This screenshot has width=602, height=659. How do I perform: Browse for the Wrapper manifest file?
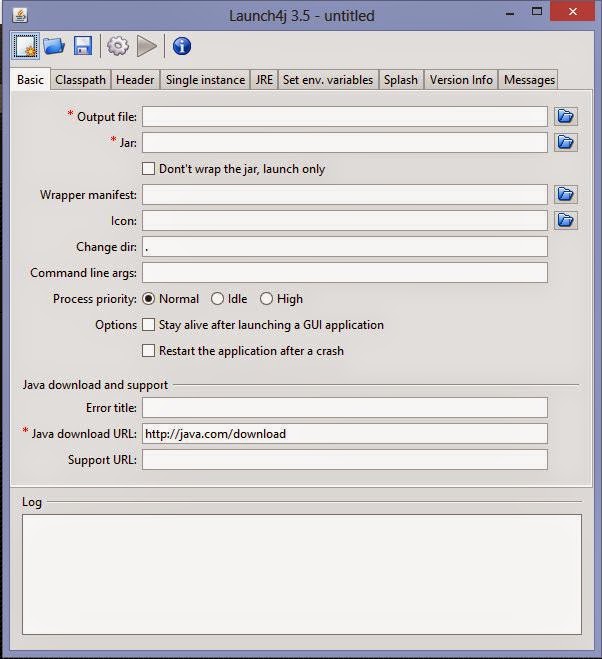pos(565,194)
